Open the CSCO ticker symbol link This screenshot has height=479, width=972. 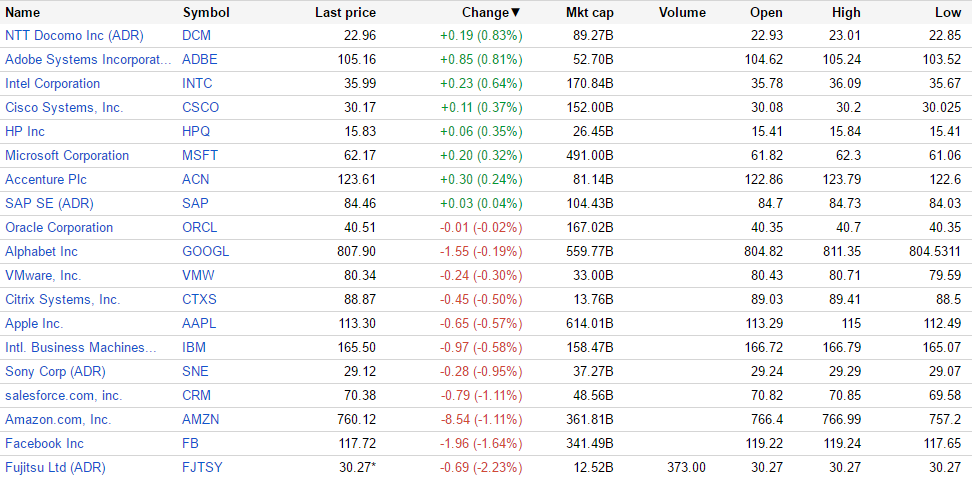coord(200,107)
